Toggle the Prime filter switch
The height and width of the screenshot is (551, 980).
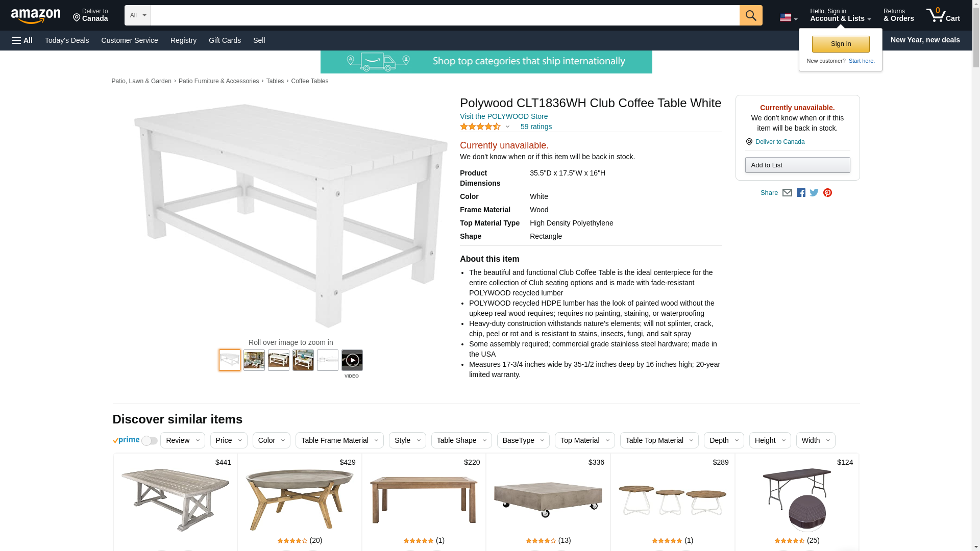(x=149, y=440)
